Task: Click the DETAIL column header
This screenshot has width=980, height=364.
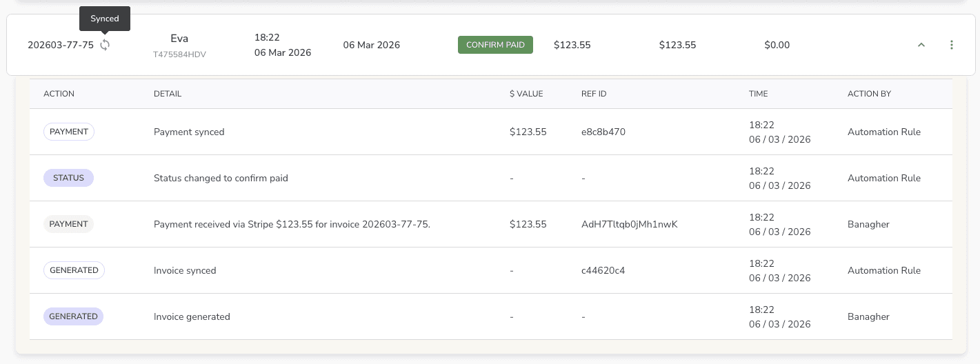Action: tap(168, 94)
